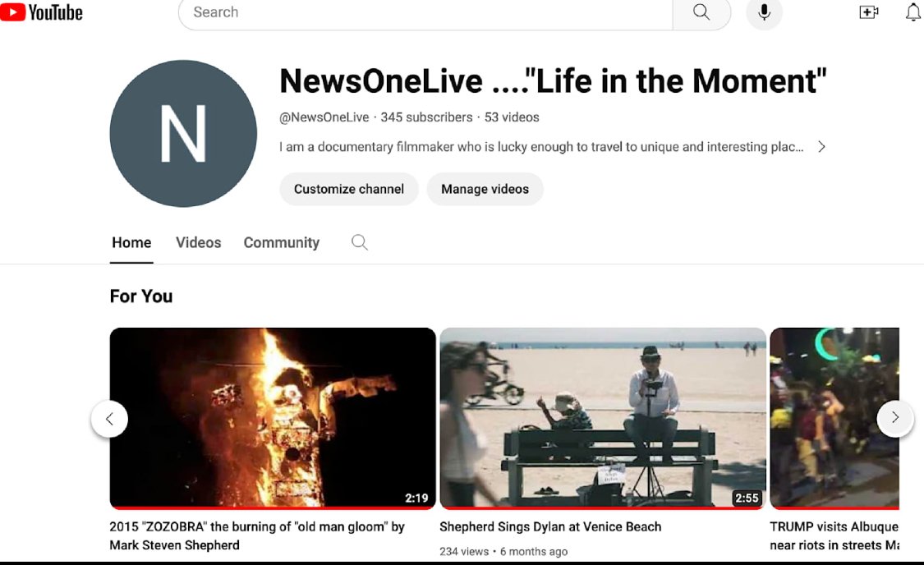The image size is (924, 565).
Task: Open the Community tab
Action: [x=282, y=243]
